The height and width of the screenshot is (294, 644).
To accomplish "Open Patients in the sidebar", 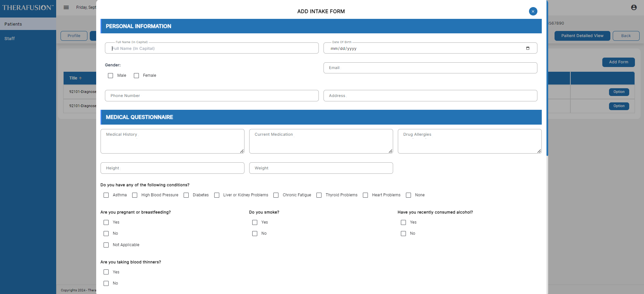I will click(x=13, y=24).
